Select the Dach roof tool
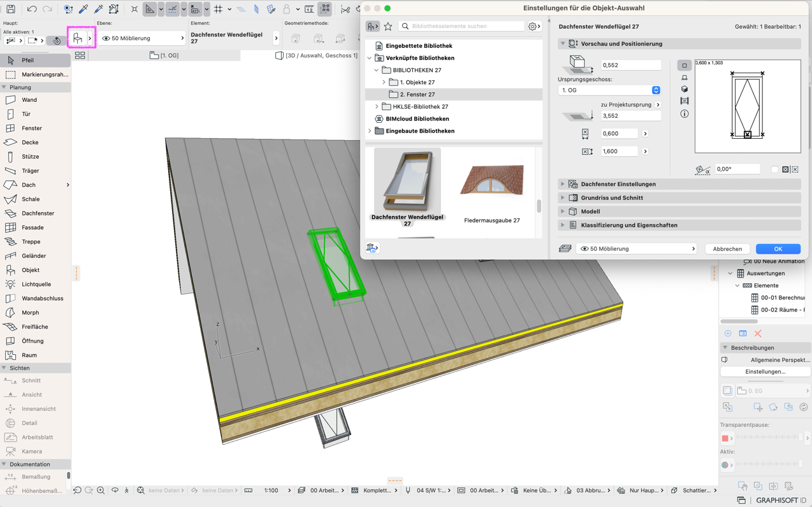This screenshot has height=507, width=812. [x=35, y=185]
